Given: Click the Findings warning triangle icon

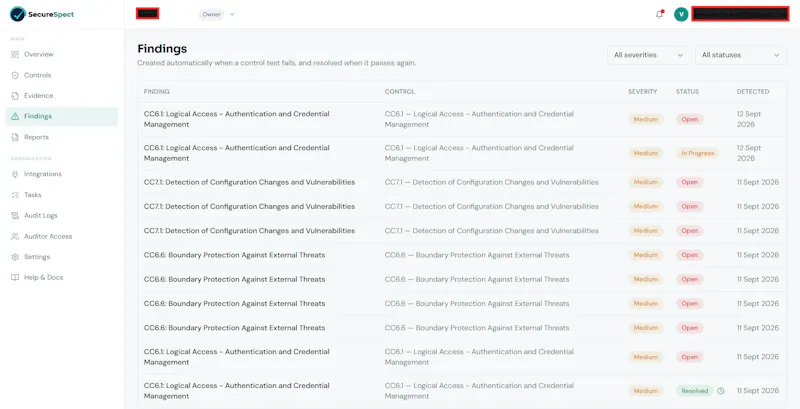Looking at the screenshot, I should click(x=15, y=116).
